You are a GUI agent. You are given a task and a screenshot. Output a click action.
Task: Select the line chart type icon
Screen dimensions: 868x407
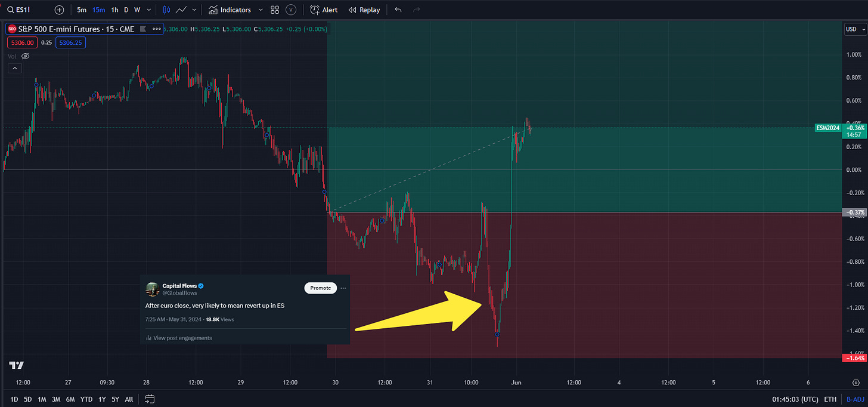pos(181,10)
